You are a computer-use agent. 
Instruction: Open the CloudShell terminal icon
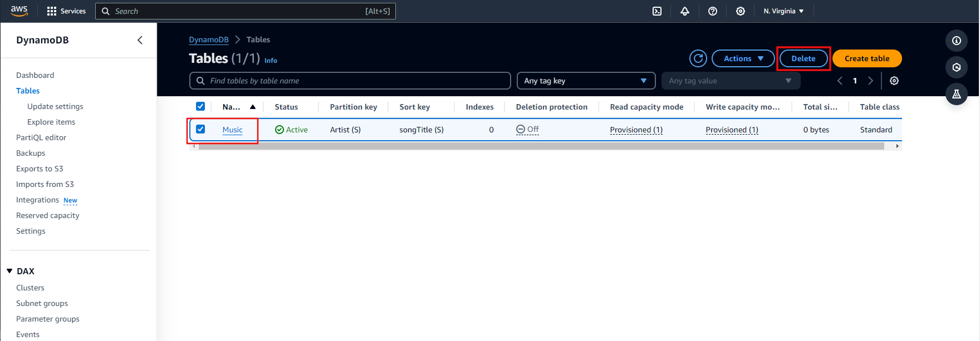(657, 11)
